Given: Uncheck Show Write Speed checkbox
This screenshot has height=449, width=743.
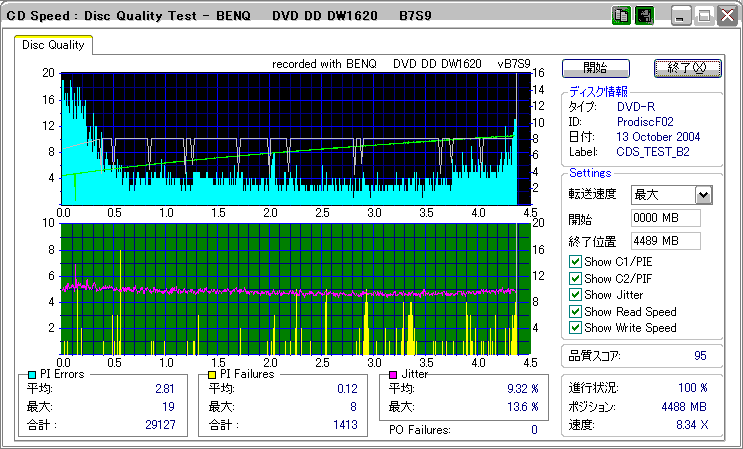Looking at the screenshot, I should (575, 327).
